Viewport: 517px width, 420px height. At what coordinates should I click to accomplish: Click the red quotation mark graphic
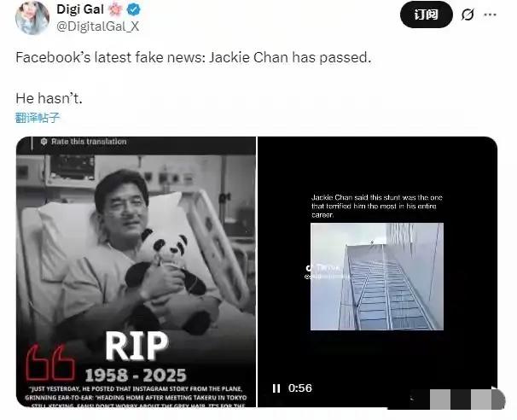50,362
